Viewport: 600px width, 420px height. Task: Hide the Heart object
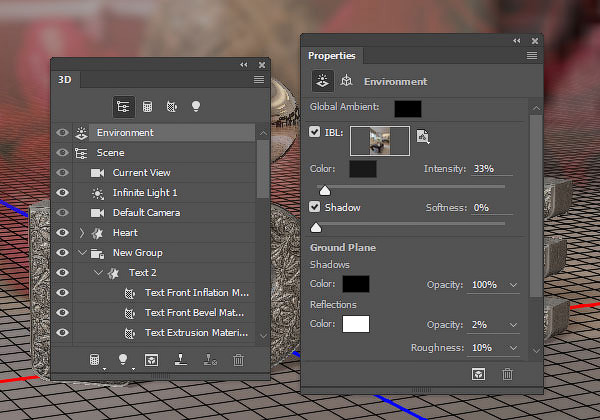[62, 233]
